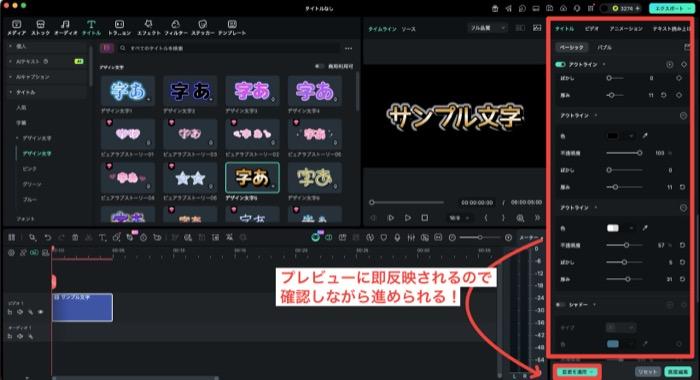Click the opacity slider showing value 100

click(624, 153)
